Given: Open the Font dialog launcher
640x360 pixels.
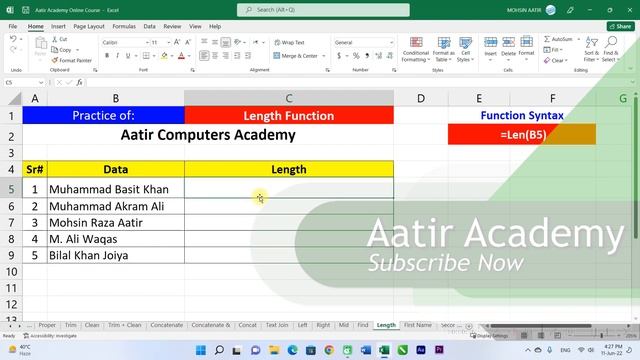Looking at the screenshot, I should 193,70.
